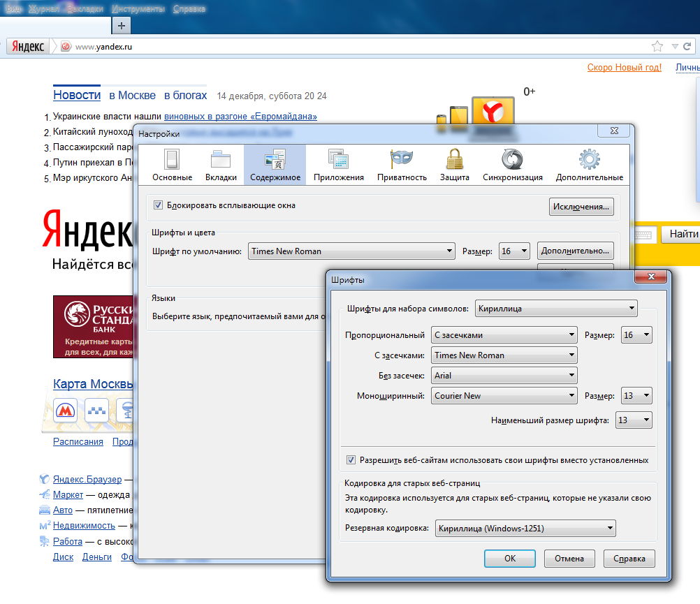Open the Вкладки settings tab
700x604 pixels.
pos(221,165)
